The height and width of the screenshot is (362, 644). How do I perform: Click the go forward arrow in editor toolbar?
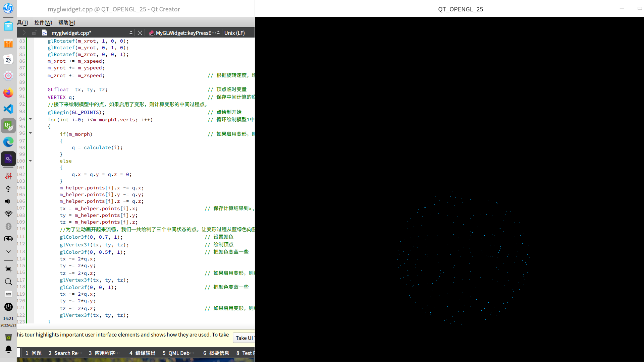[x=24, y=33]
